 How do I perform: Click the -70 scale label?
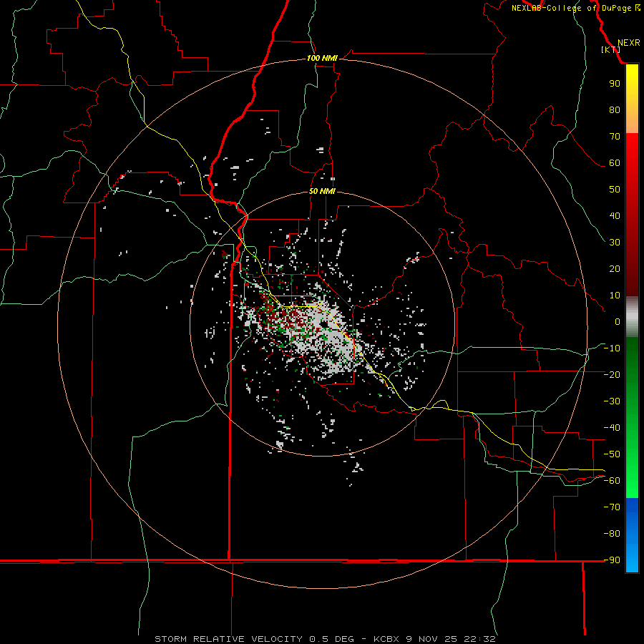click(612, 507)
